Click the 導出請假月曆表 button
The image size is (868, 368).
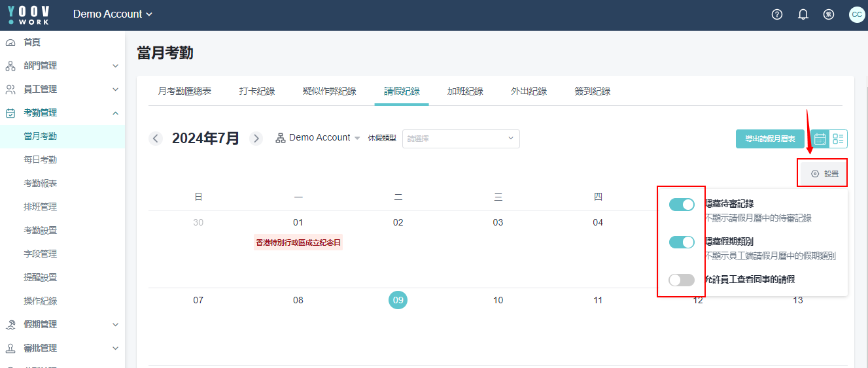(x=770, y=139)
